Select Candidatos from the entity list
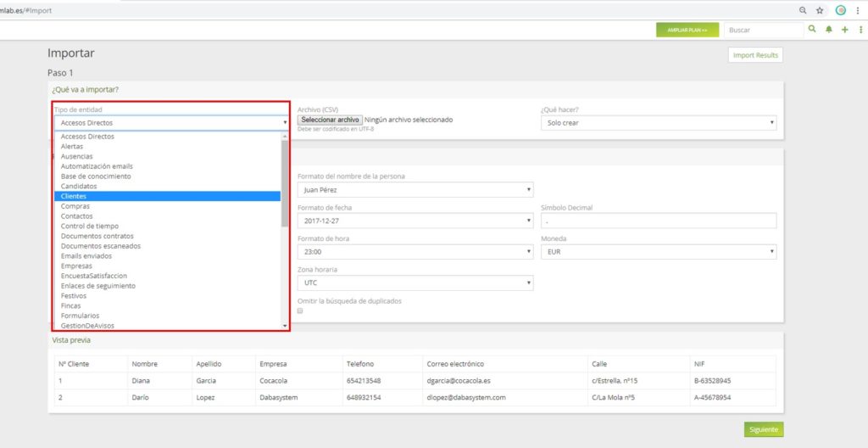 coord(168,187)
